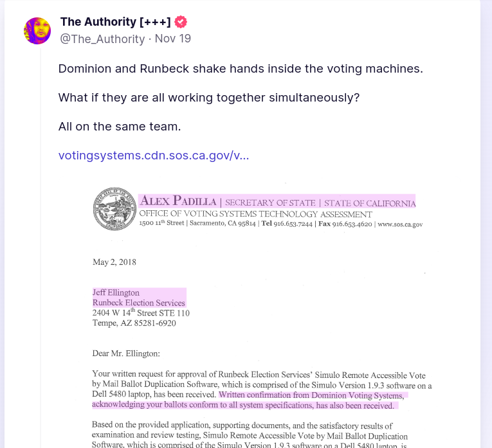The image size is (492, 448).
Task: Click the highlighted Runbeck Election Services line
Action: [139, 303]
